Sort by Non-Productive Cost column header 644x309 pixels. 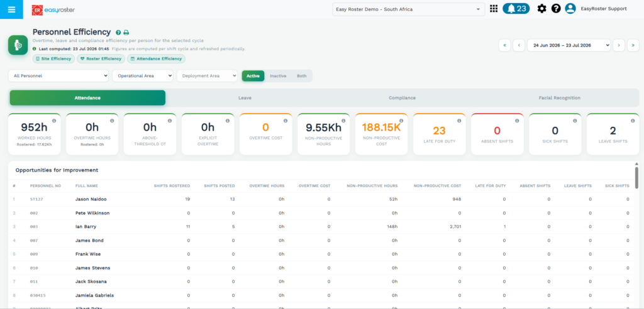click(x=438, y=186)
